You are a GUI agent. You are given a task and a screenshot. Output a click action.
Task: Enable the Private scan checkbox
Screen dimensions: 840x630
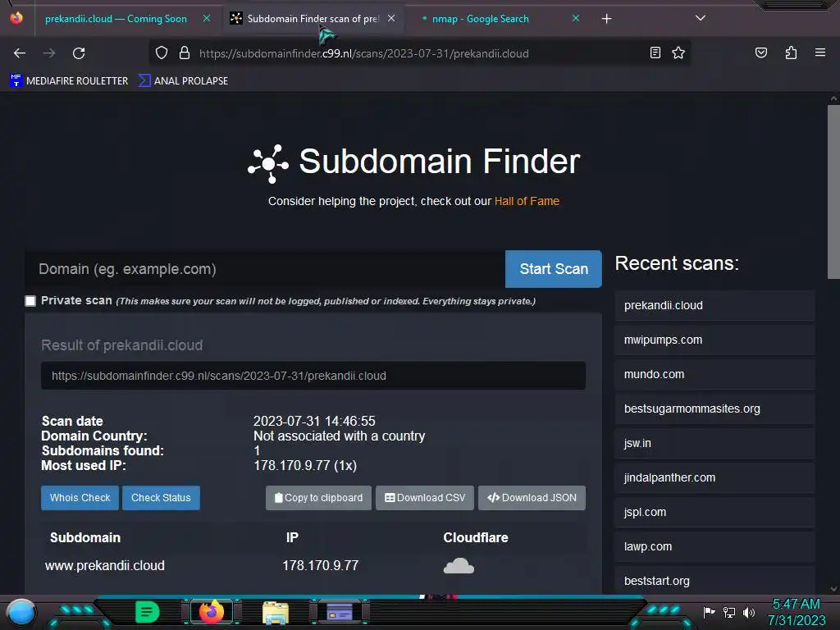(x=30, y=301)
